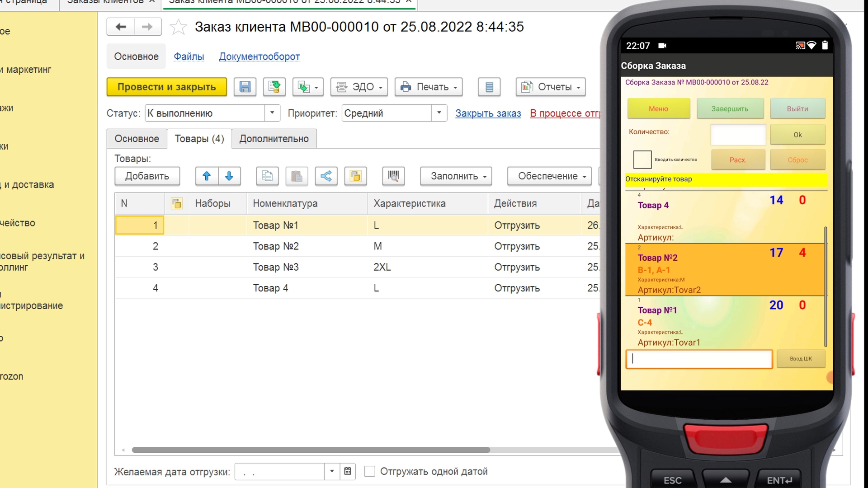
Task: Save the document with the floppy disk icon
Action: click(x=245, y=87)
